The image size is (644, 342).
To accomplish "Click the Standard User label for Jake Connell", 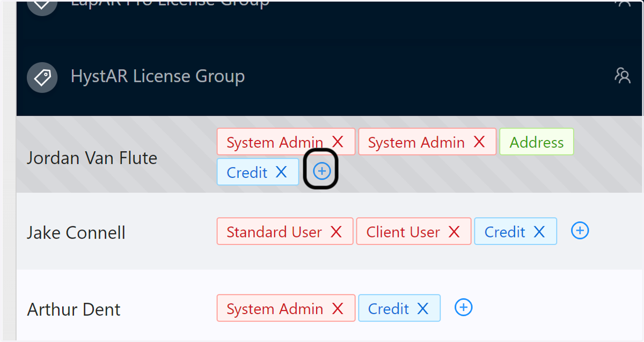I will click(274, 232).
